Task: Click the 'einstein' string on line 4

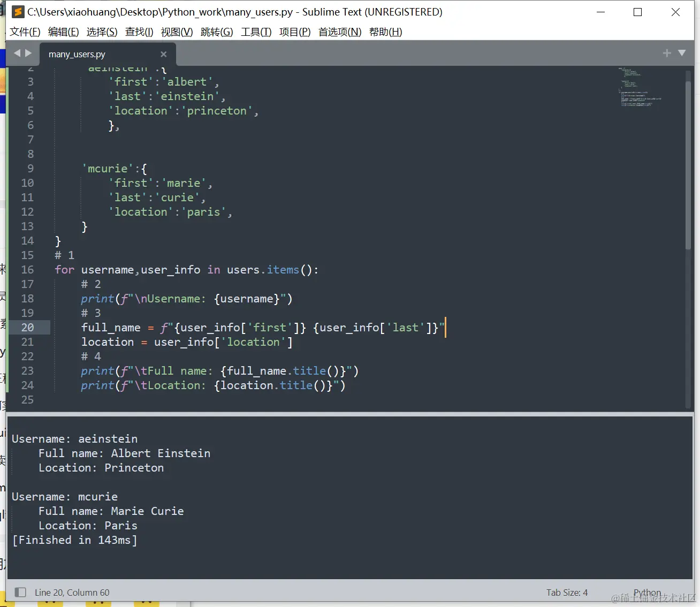Action: click(187, 96)
